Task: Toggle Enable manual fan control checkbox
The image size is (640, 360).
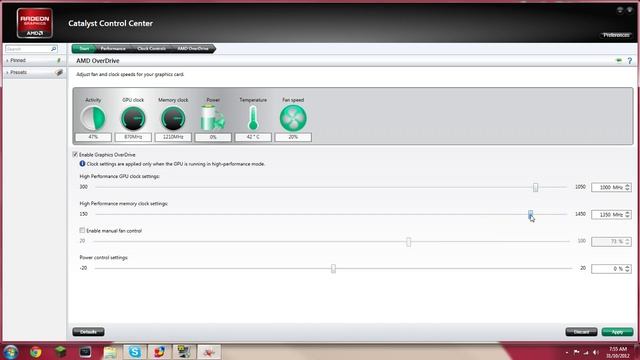Action: [82, 231]
